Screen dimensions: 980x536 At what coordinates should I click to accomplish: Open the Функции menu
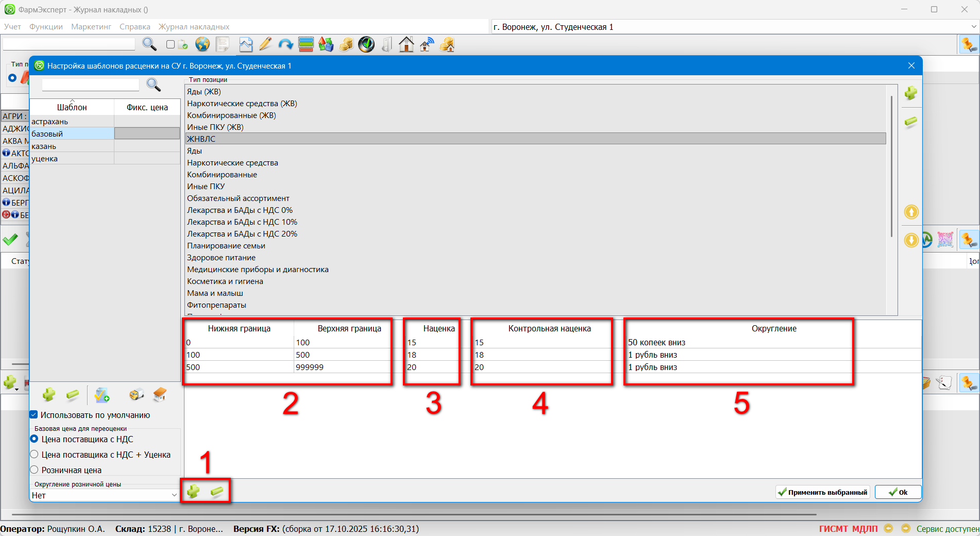coord(46,27)
